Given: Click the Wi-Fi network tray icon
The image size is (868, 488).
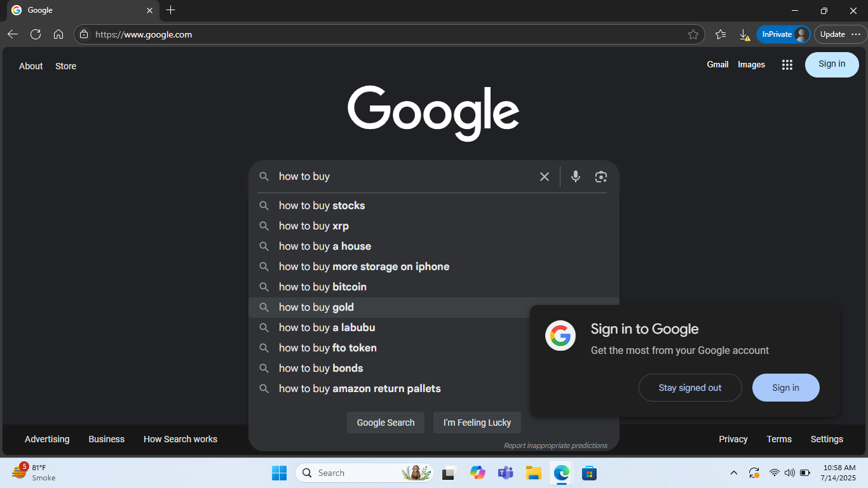Looking at the screenshot, I should click(x=774, y=473).
